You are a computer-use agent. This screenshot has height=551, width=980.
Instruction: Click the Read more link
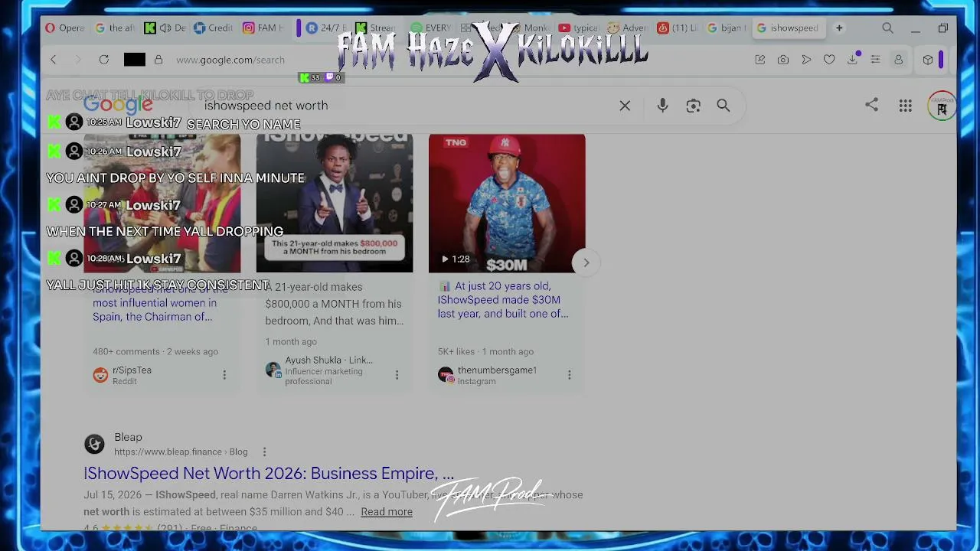point(387,512)
